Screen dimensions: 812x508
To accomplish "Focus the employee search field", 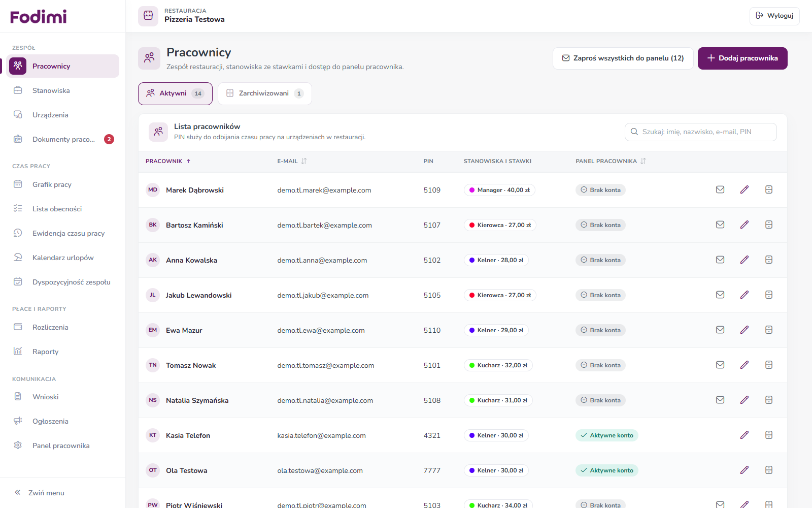I will pyautogui.click(x=701, y=132).
